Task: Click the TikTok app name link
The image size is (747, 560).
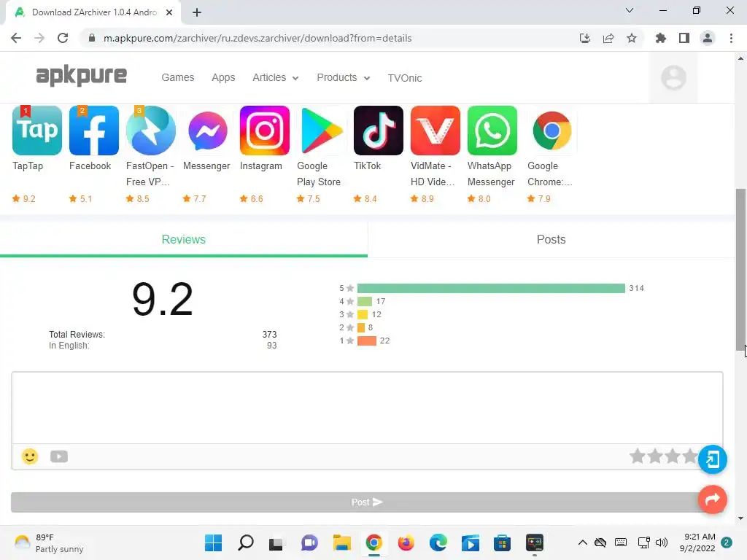Action: tap(368, 166)
